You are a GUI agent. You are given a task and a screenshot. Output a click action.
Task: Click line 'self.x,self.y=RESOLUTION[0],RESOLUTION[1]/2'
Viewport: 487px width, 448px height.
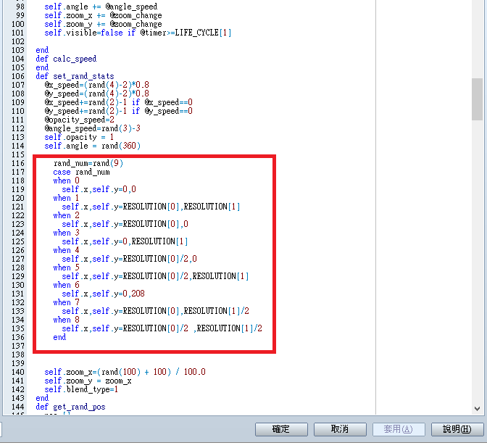(155, 311)
